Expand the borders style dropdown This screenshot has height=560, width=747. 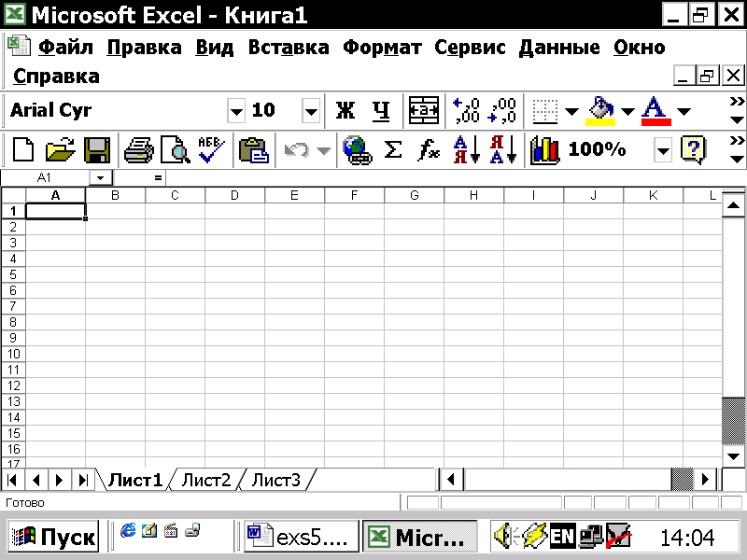(571, 112)
